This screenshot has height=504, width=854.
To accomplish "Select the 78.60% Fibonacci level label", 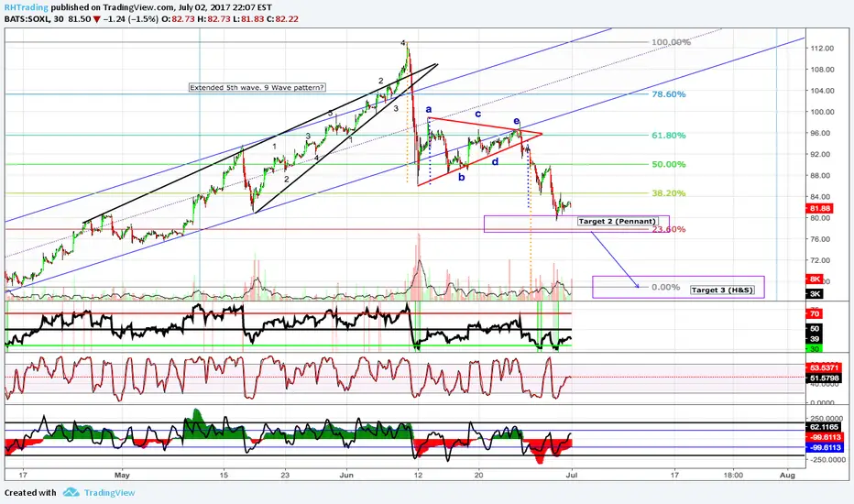I will pos(669,94).
